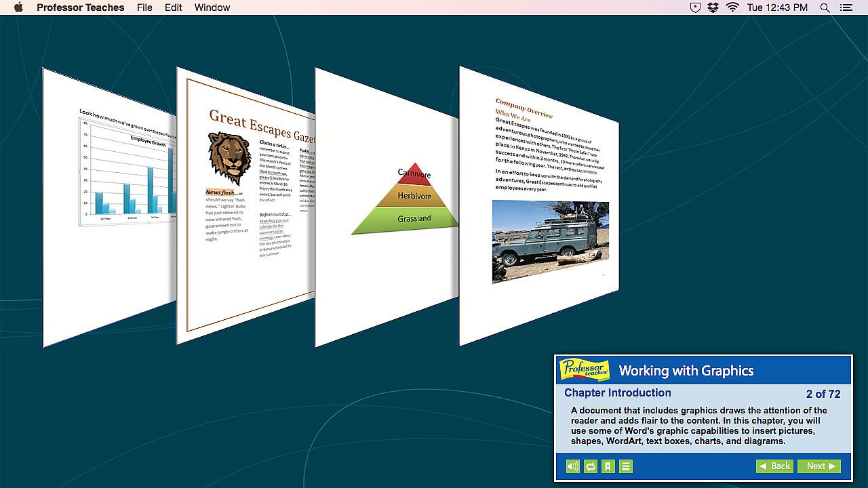868x488 pixels.
Task: Open the Wi-Fi status menu
Action: coord(732,7)
